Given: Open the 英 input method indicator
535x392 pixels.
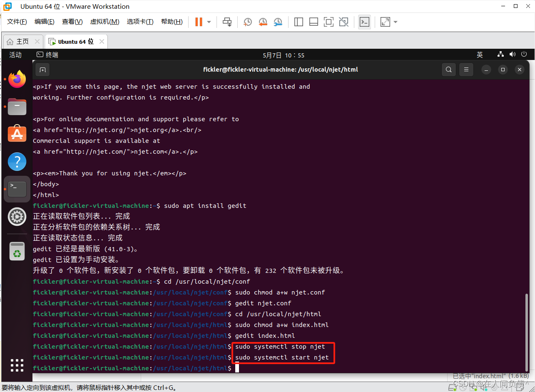Looking at the screenshot, I should coord(480,55).
